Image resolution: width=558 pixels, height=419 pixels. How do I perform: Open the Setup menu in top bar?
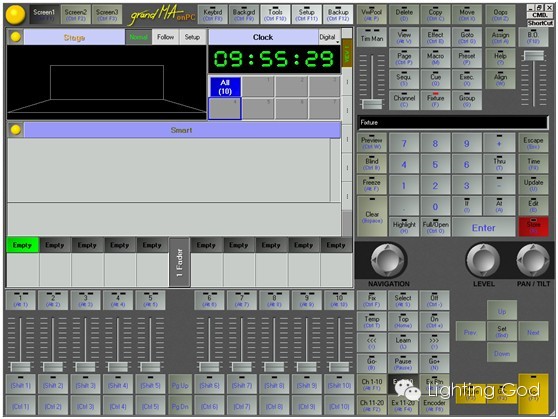pos(306,15)
